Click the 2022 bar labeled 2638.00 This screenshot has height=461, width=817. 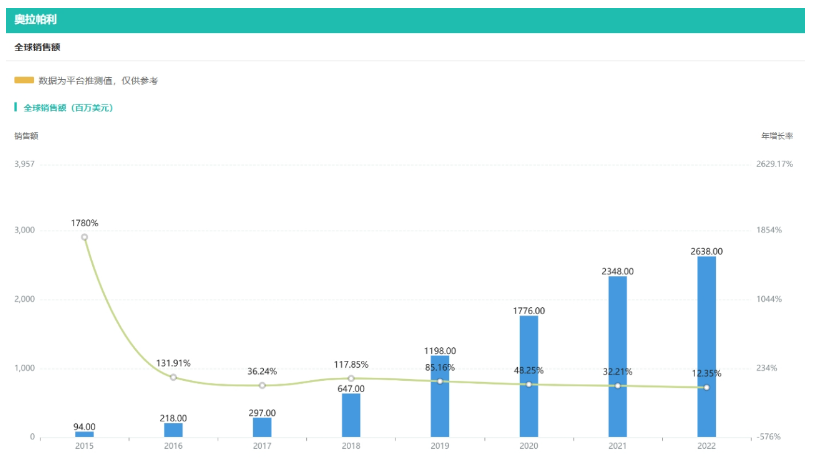pos(707,347)
